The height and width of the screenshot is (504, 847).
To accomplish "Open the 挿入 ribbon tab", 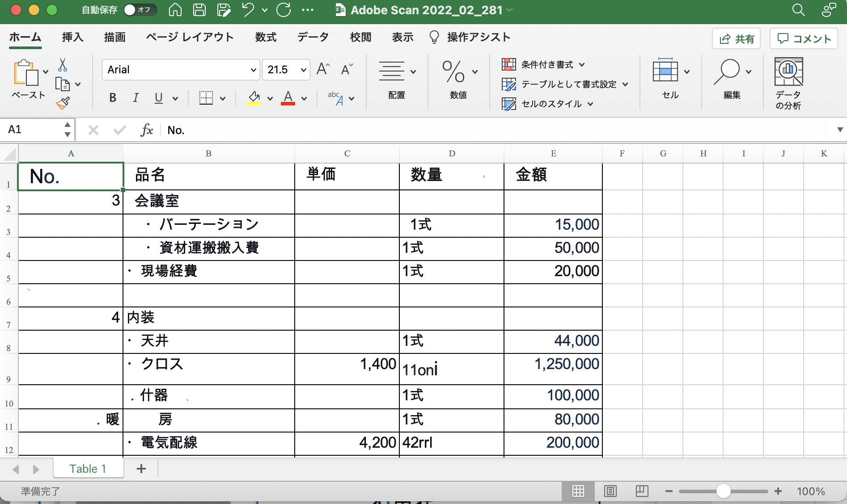I will [x=72, y=37].
